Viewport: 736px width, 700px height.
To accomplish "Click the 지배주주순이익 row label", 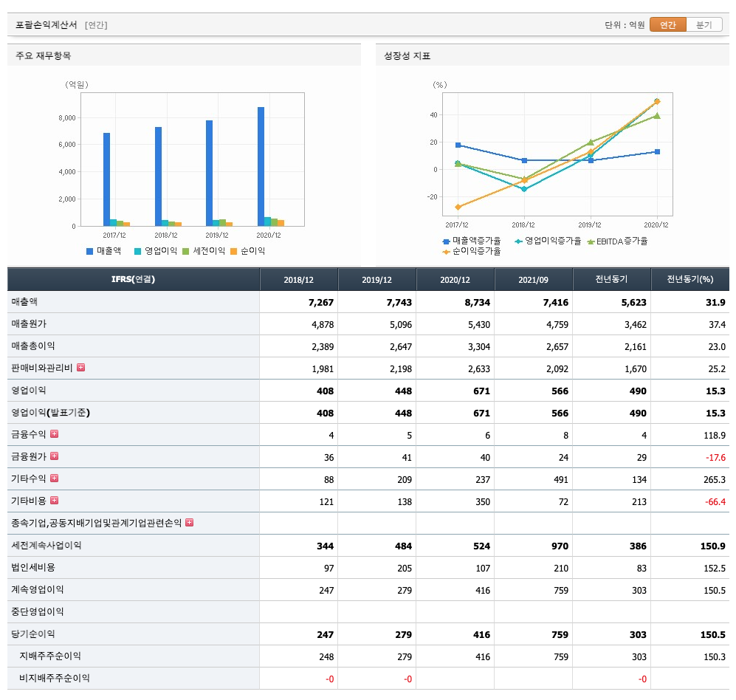I will 50,656.
